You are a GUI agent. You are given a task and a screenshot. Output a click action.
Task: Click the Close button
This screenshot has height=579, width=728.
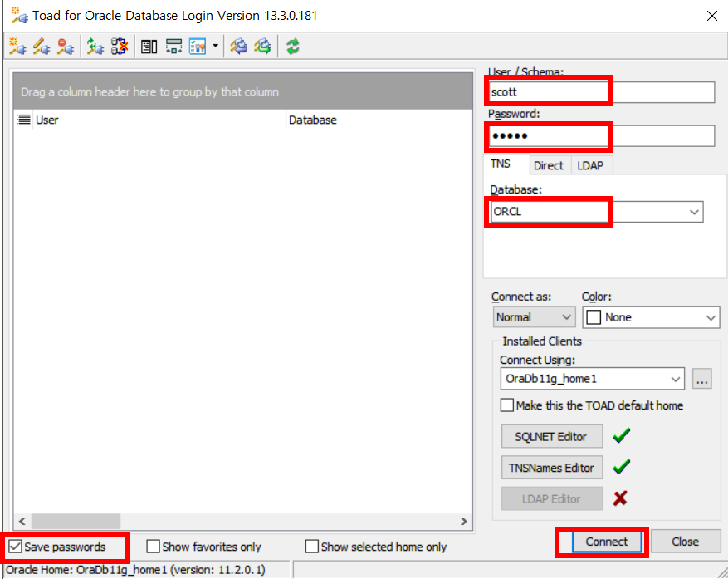pos(686,542)
